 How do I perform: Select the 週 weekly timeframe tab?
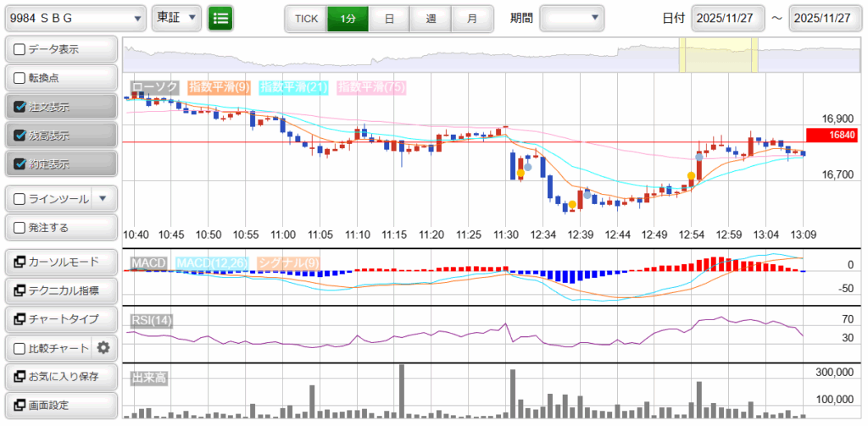coord(431,18)
